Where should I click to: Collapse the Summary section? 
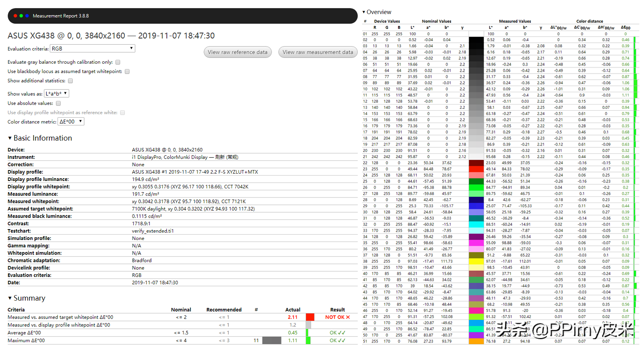pos(10,298)
